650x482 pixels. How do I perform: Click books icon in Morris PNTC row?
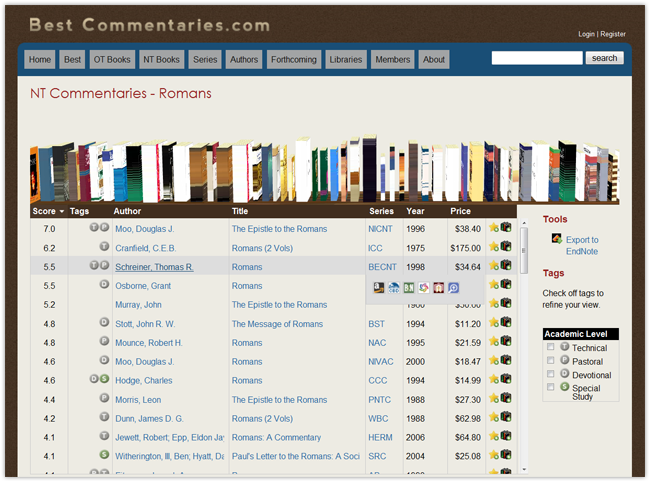coord(506,398)
